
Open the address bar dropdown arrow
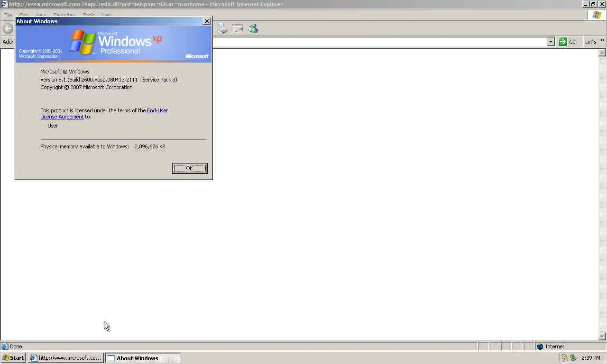551,42
